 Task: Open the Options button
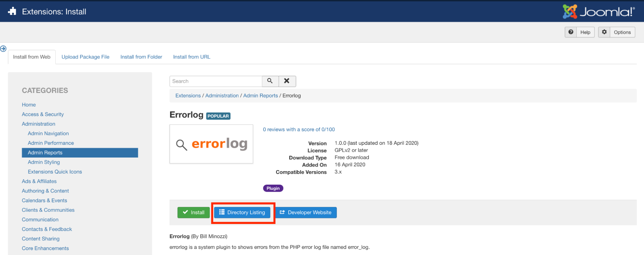click(x=617, y=32)
